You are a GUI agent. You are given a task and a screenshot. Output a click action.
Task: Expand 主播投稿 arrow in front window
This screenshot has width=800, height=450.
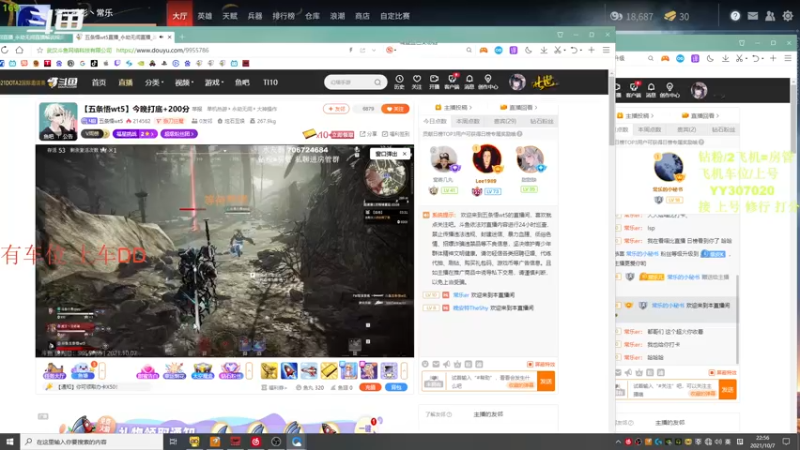pos(470,108)
